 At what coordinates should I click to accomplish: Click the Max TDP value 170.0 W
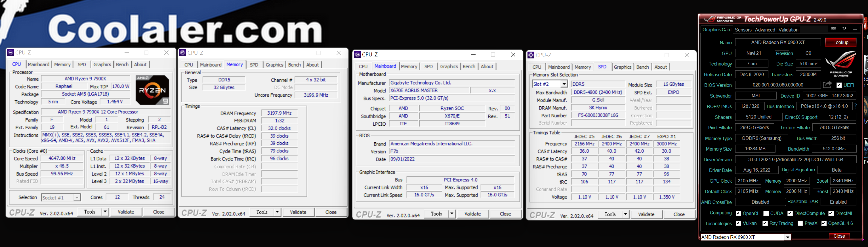121,86
